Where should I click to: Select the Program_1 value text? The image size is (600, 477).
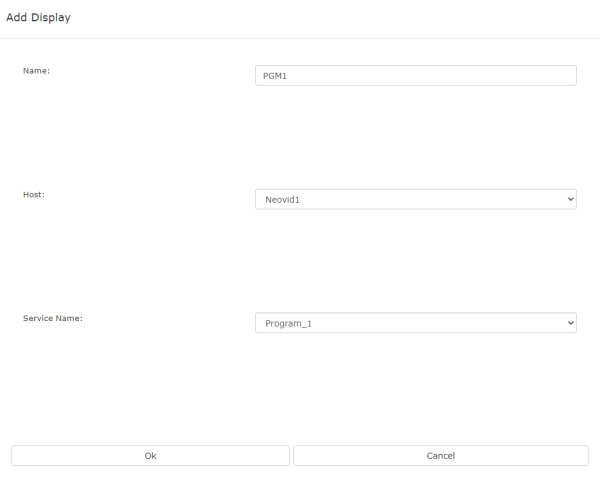click(x=289, y=324)
